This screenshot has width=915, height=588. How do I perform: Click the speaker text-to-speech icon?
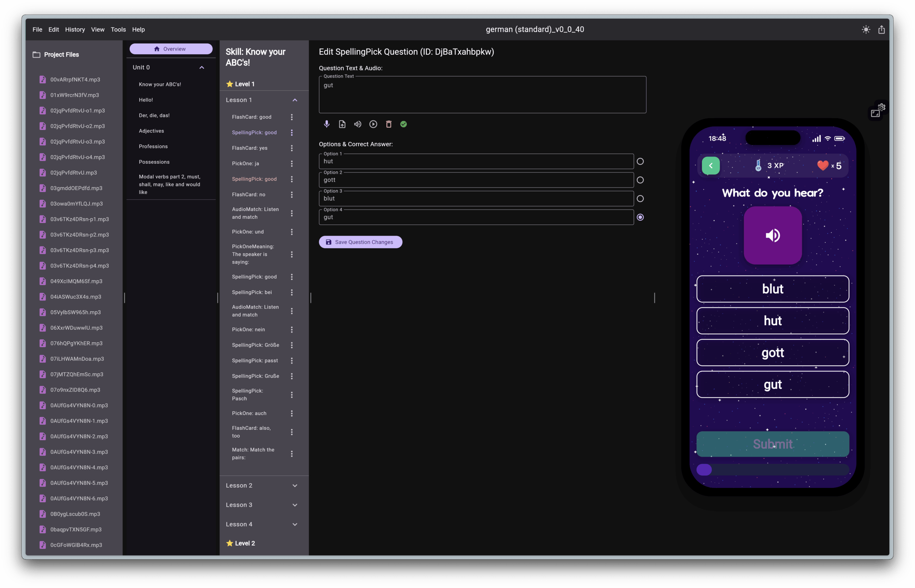[x=357, y=124]
